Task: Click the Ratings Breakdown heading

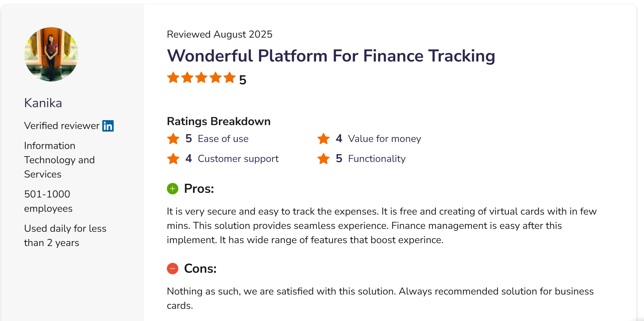Action: pyautogui.click(x=219, y=121)
